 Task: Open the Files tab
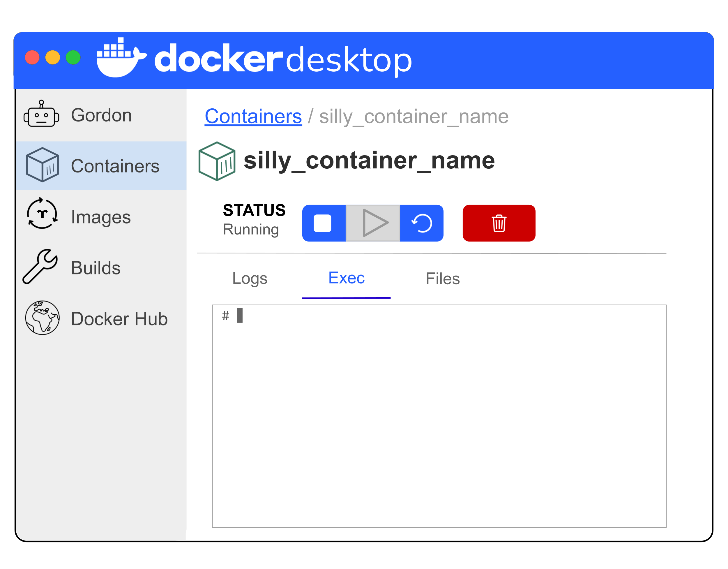click(443, 279)
